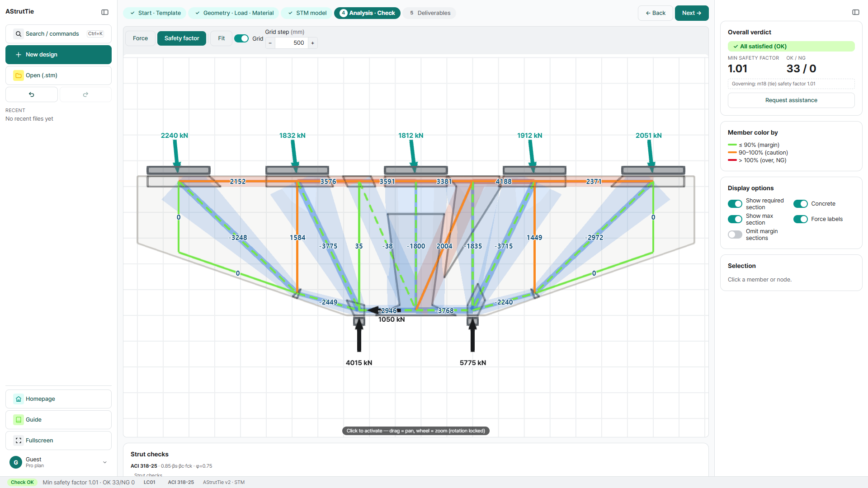Click the plus icon in New design
The width and height of the screenshot is (868, 488).
click(19, 55)
